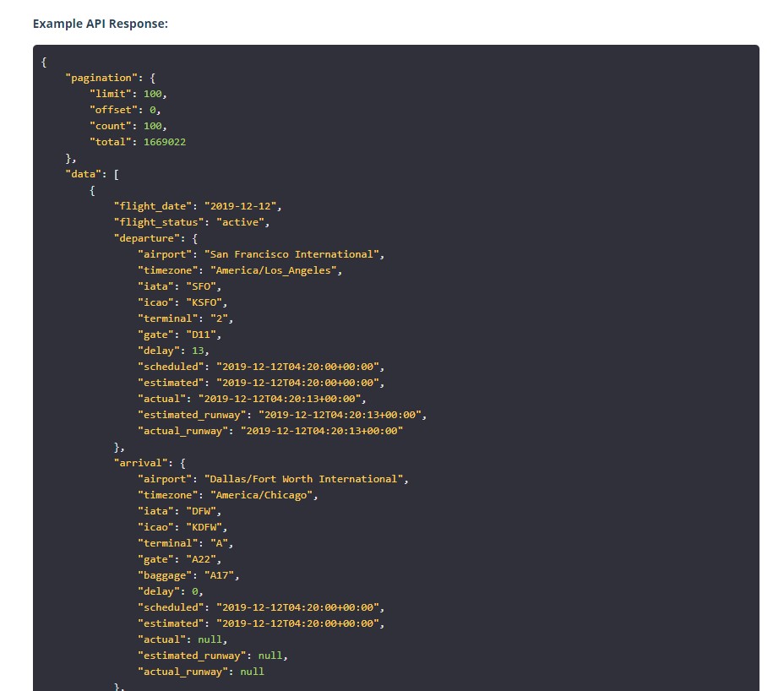Viewport: 784px width, 691px height.
Task: Click the "data" array key
Action: click(x=80, y=174)
